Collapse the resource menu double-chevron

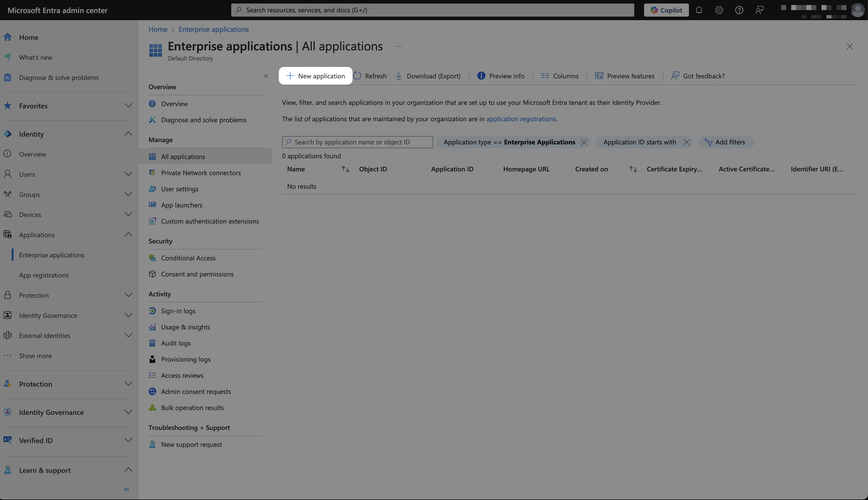(x=266, y=76)
